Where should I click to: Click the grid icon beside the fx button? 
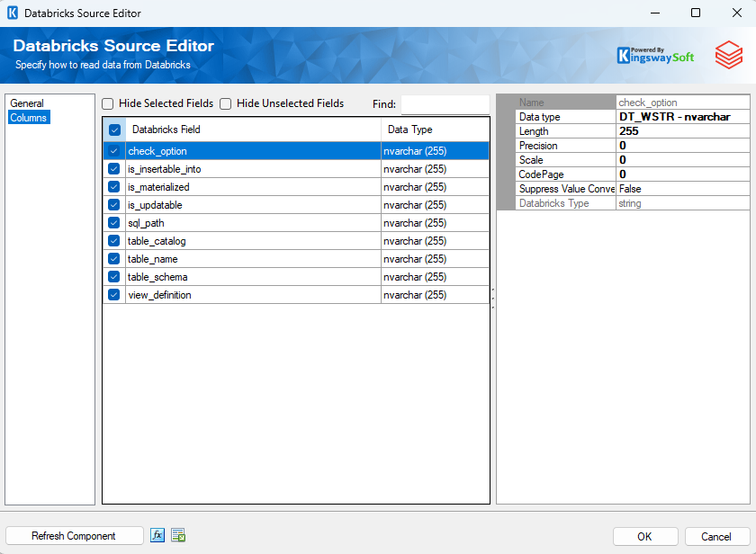(178, 536)
